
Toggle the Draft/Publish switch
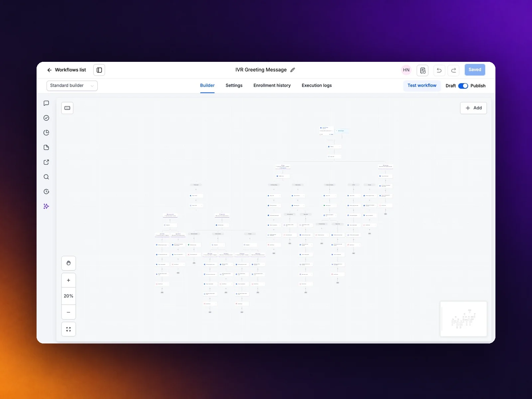click(463, 86)
